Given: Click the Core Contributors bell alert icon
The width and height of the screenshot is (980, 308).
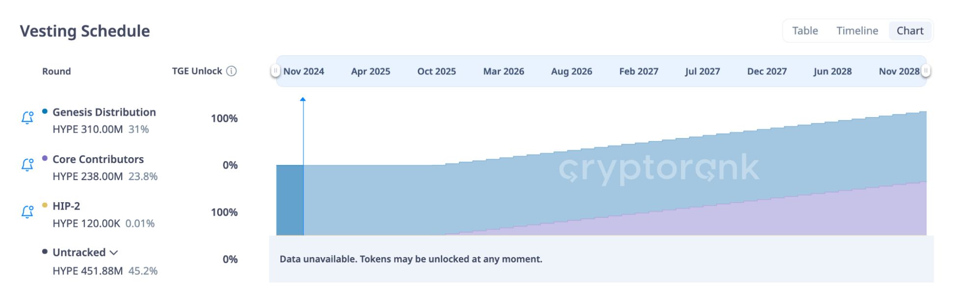Looking at the screenshot, I should (x=27, y=165).
